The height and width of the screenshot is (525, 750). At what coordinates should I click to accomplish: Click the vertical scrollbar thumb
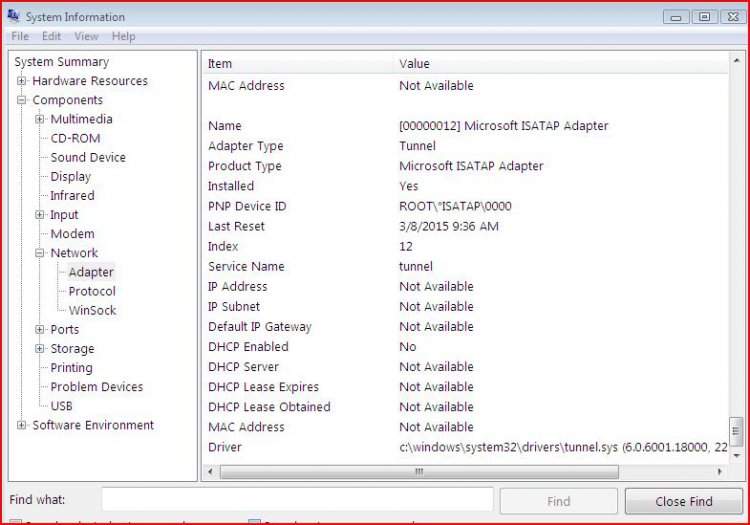pyautogui.click(x=737, y=432)
